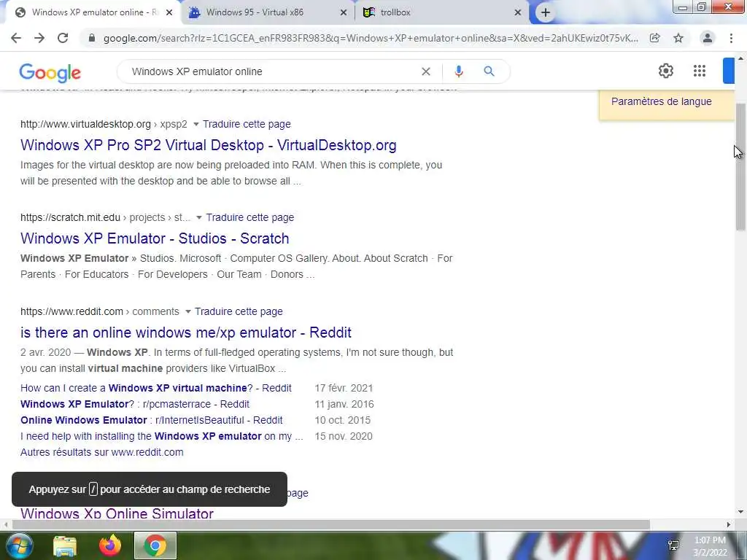
Task: Click the https://scratch.mit.edu URL text
Action: [x=71, y=217]
